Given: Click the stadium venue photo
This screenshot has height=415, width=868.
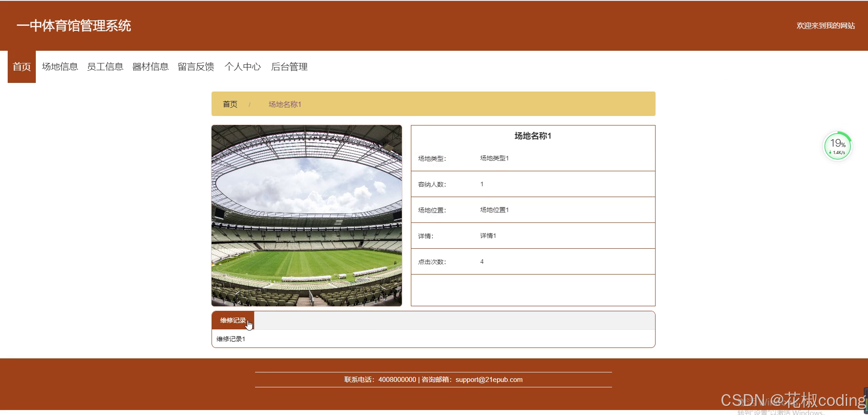Looking at the screenshot, I should [307, 216].
